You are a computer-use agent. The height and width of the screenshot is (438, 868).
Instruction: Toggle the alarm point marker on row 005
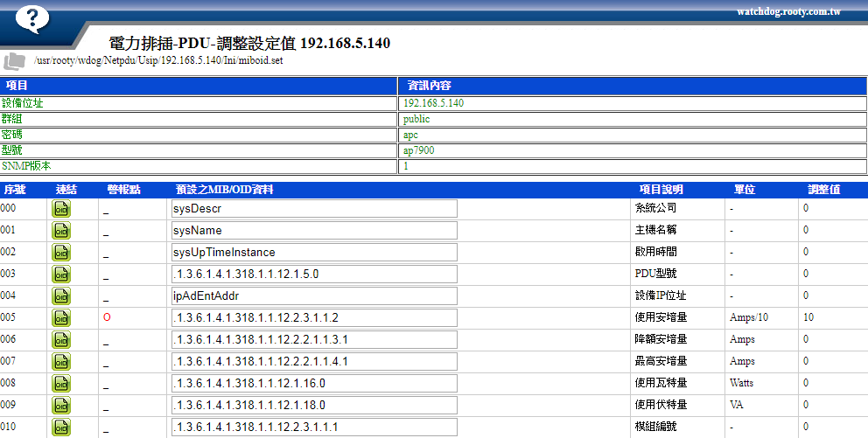[x=107, y=318]
